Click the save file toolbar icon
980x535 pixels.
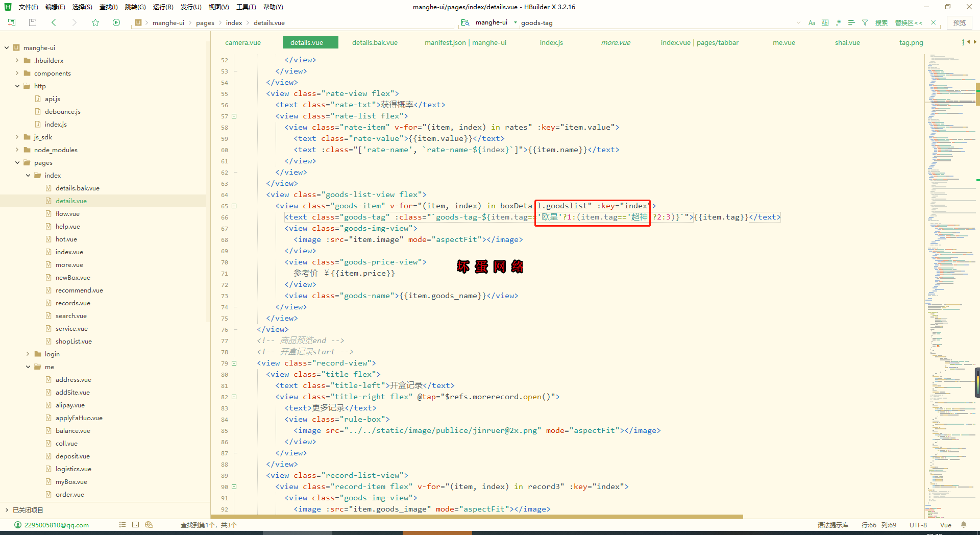point(33,22)
